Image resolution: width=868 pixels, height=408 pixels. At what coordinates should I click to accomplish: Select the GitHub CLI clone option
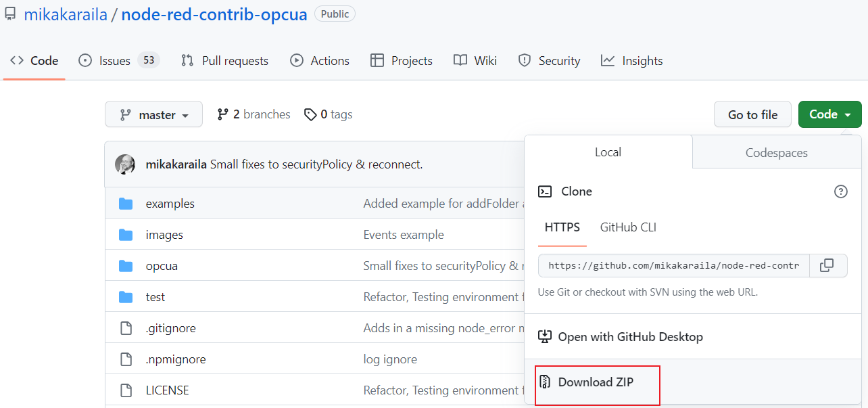click(x=628, y=227)
